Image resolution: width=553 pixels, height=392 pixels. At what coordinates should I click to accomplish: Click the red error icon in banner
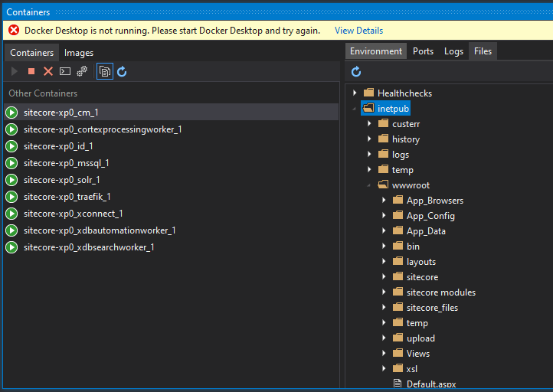pos(14,31)
